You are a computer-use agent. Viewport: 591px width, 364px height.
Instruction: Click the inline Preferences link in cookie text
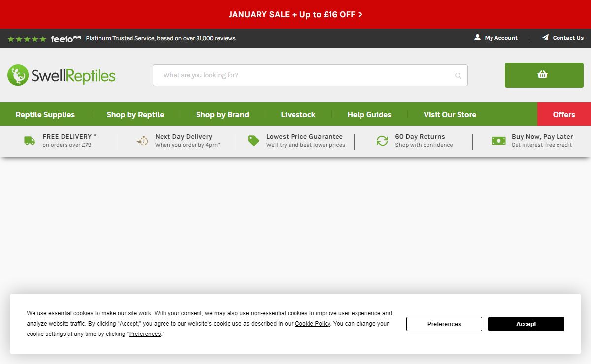click(145, 334)
